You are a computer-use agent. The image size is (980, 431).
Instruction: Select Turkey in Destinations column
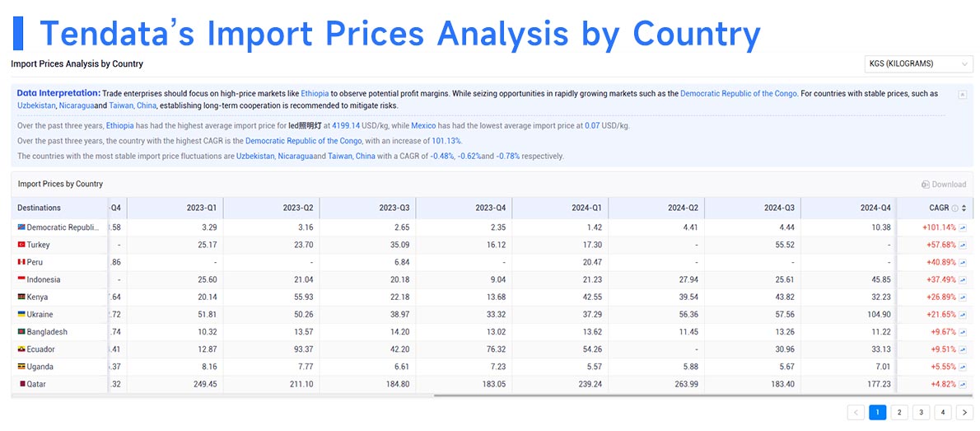38,246
